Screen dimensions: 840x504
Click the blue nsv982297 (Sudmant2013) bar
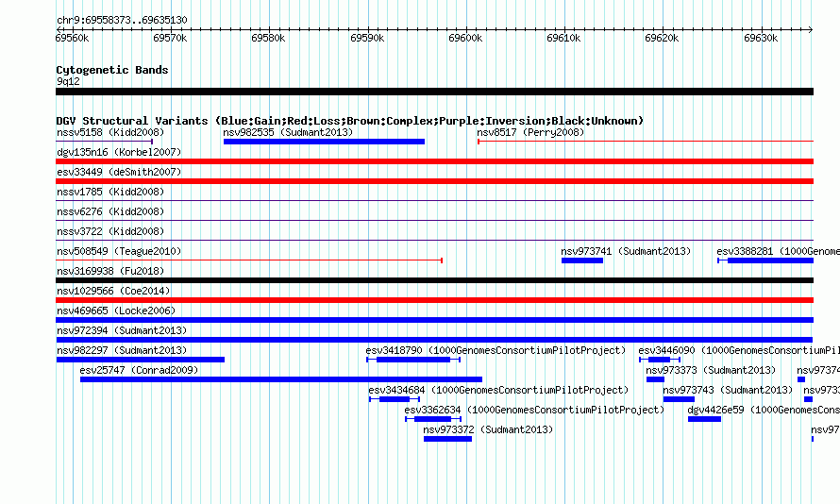141,360
